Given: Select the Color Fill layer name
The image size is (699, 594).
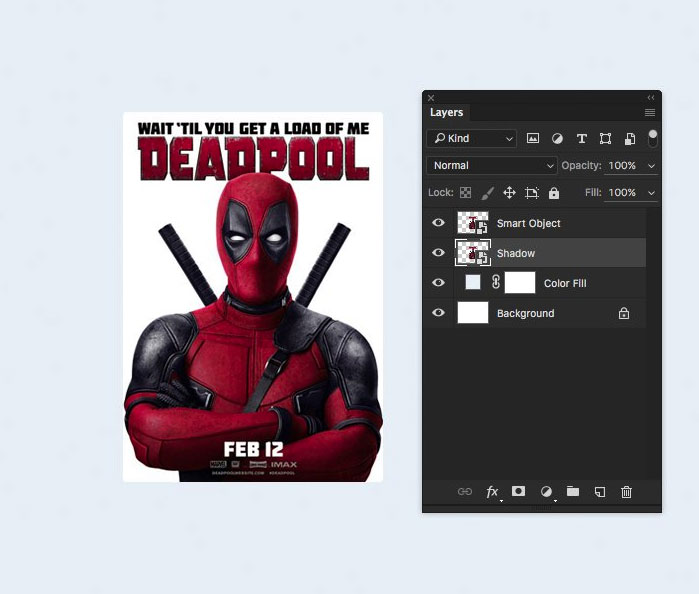Looking at the screenshot, I should (565, 283).
